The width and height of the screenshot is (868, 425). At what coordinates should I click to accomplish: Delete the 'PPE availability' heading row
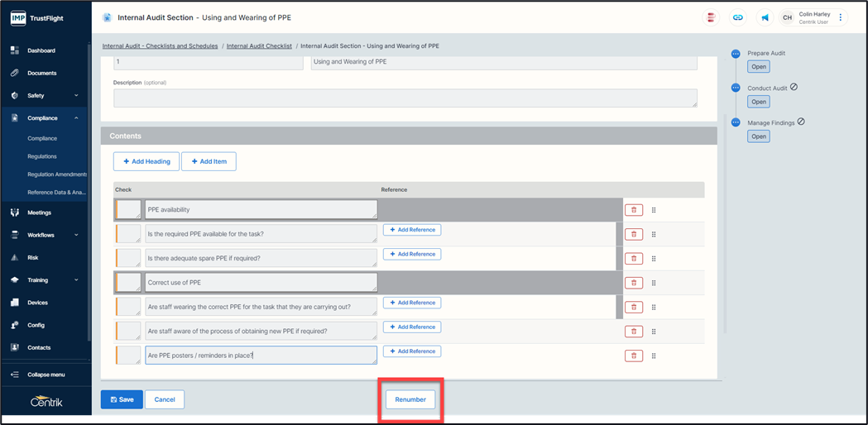(x=633, y=210)
